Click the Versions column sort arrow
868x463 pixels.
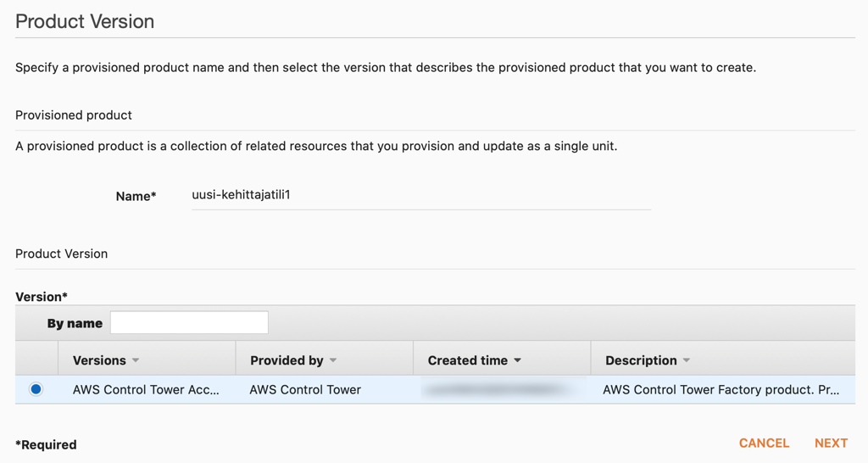coord(136,360)
